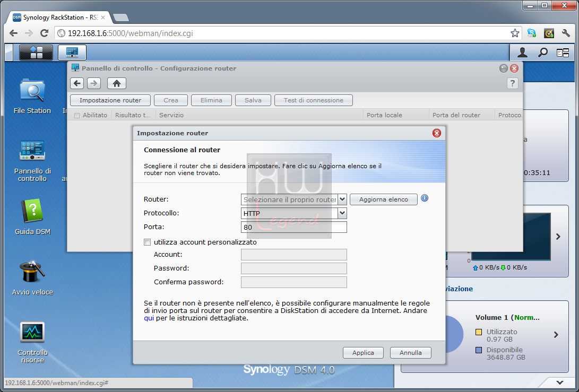579x392 pixels.
Task: Open File Station desktop icon
Action: point(32,96)
